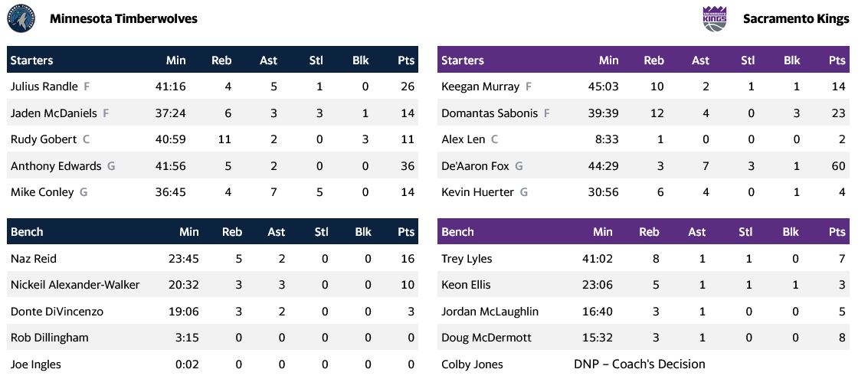Click Trey Lyles in Kings bench
This screenshot has height=379, width=868.
click(x=467, y=259)
